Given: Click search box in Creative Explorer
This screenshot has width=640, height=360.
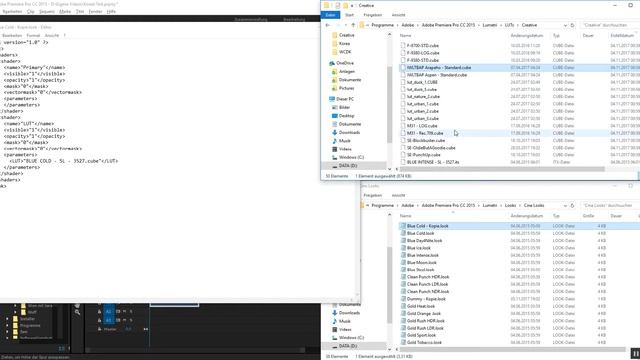Looking at the screenshot, I should point(609,25).
